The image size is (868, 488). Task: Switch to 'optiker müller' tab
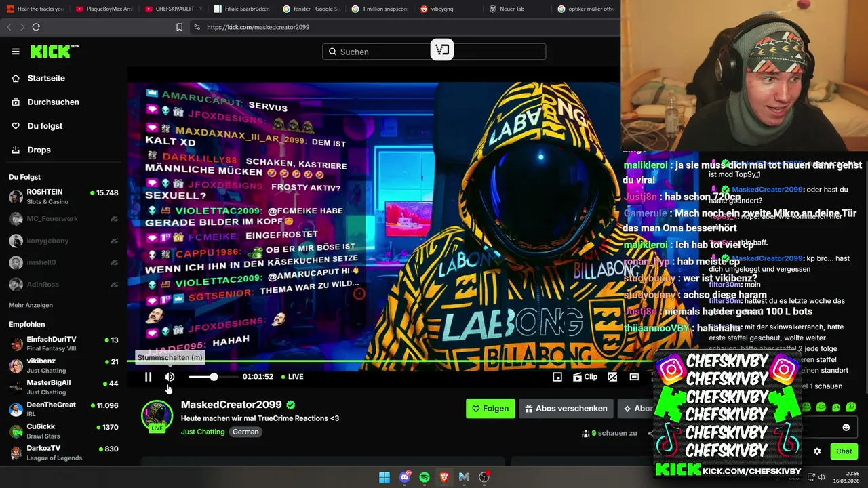point(586,9)
